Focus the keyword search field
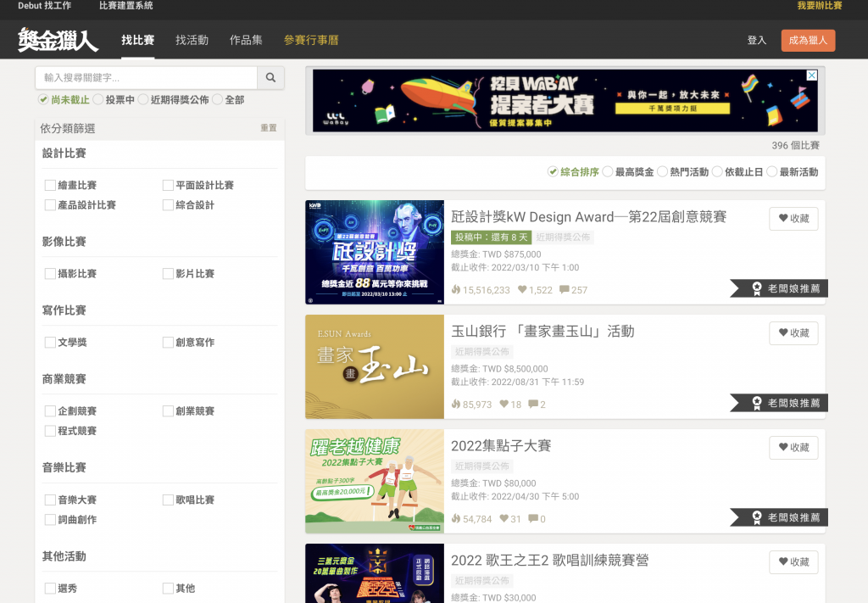 (147, 77)
